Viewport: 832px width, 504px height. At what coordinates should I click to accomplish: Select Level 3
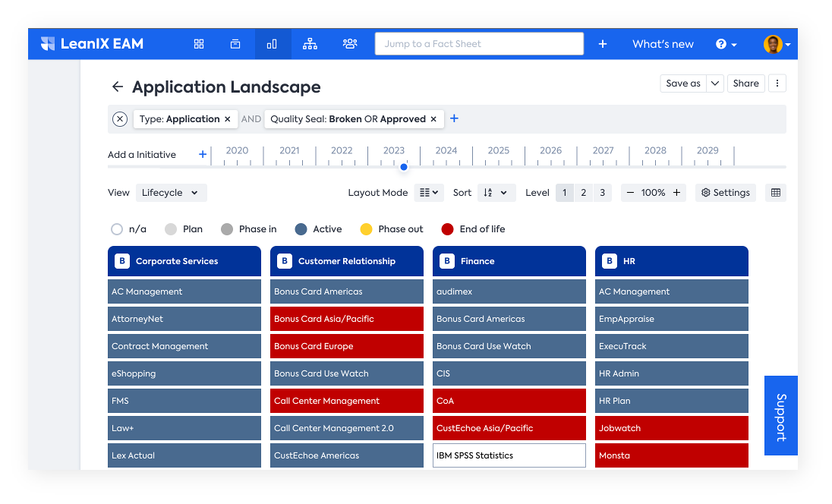(602, 193)
